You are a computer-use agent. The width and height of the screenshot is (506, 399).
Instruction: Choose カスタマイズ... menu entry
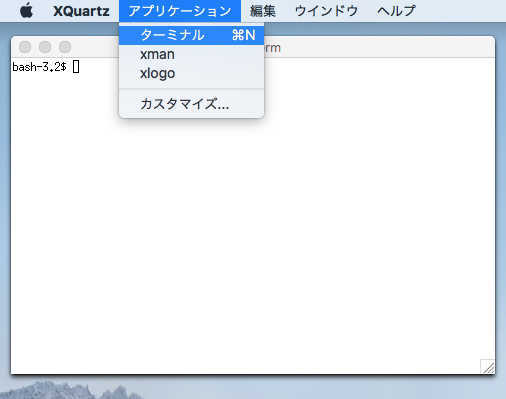click(192, 104)
